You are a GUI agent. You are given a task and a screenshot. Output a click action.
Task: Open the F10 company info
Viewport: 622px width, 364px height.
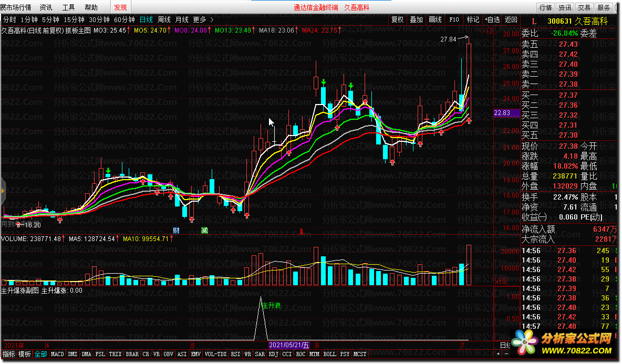[x=454, y=19]
